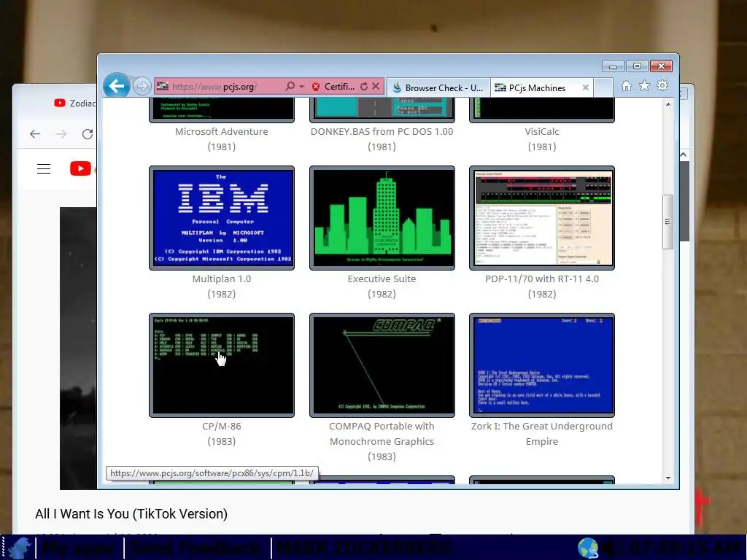Click the forward arrow in the YouTube browser window
The width and height of the screenshot is (747, 560).
(x=61, y=134)
